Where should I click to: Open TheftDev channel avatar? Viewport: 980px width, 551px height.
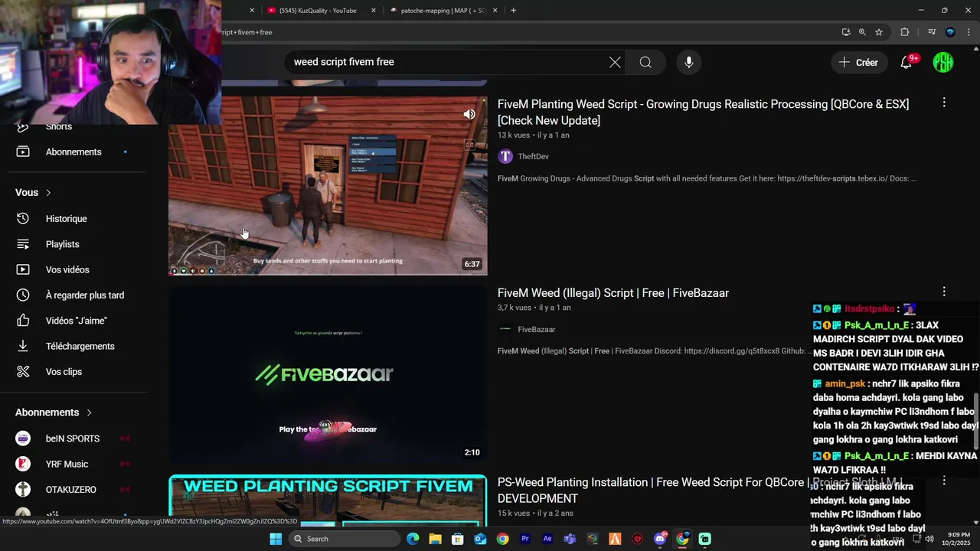click(x=505, y=156)
